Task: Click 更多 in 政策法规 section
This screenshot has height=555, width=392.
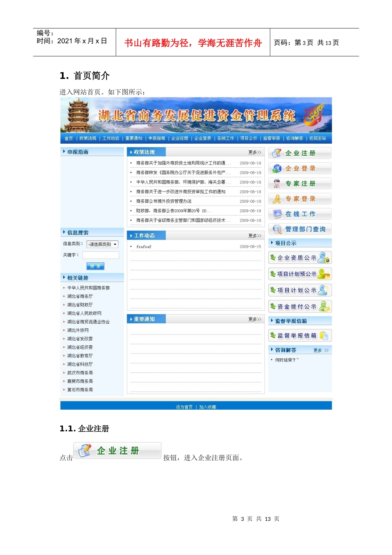Action: (x=255, y=152)
